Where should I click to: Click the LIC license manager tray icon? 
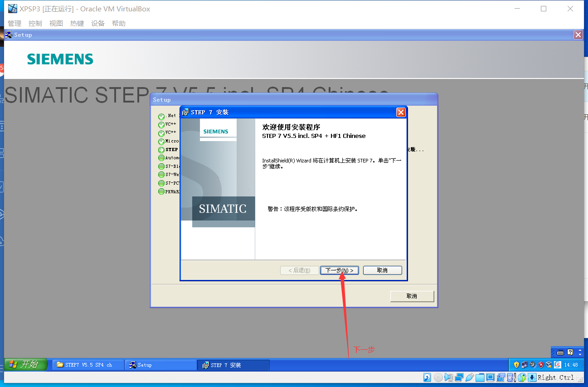(x=558, y=365)
